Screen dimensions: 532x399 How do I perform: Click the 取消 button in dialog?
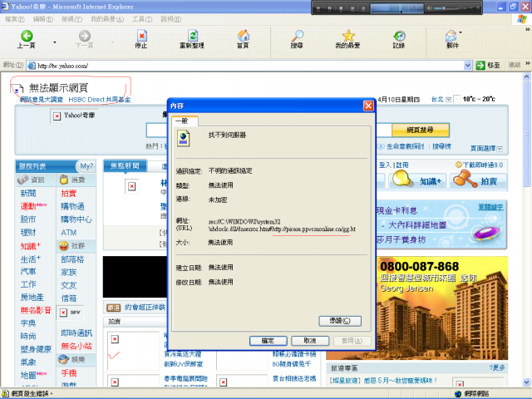point(310,341)
